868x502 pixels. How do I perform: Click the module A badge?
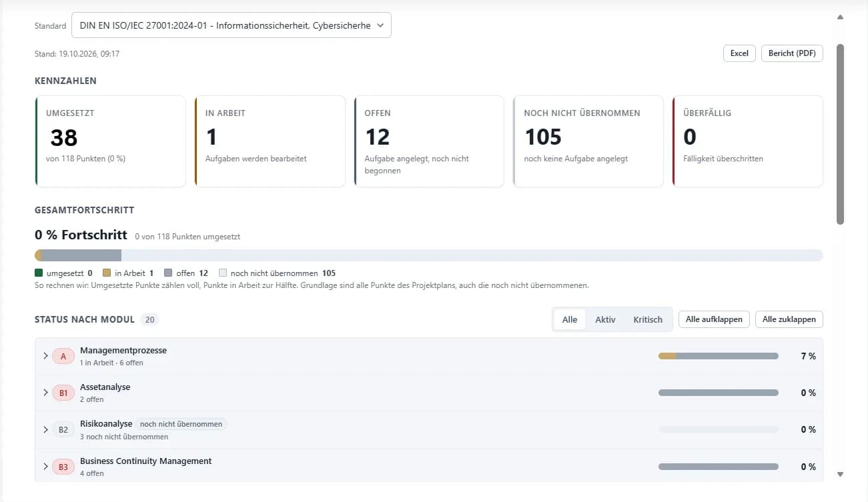point(63,356)
